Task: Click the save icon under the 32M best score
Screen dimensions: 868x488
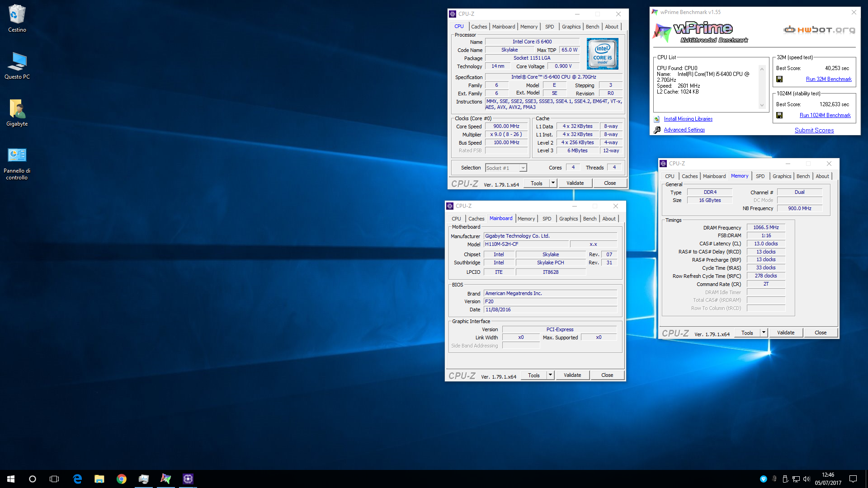Action: point(779,79)
